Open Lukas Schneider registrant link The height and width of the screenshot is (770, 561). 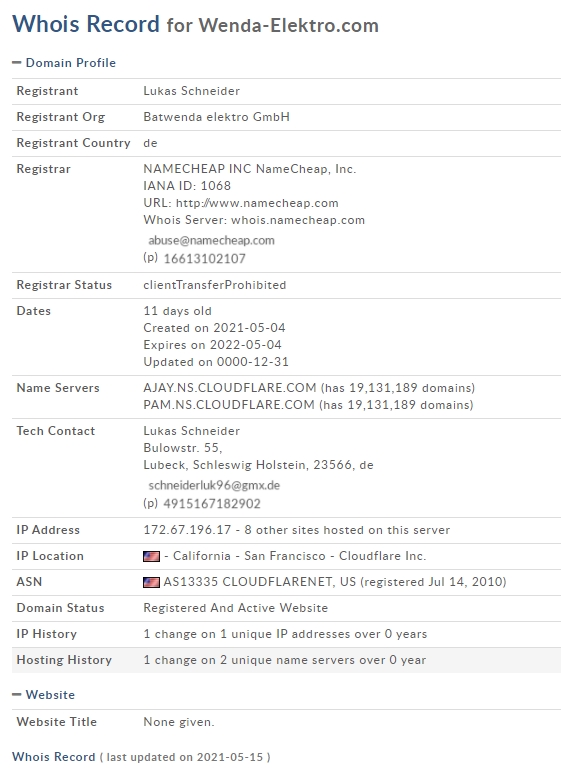(x=192, y=91)
